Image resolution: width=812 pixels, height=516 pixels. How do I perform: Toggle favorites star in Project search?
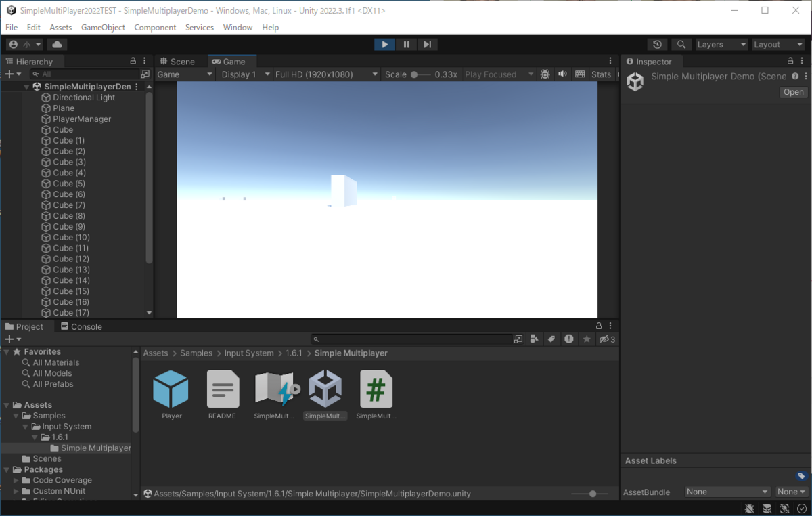coord(587,339)
